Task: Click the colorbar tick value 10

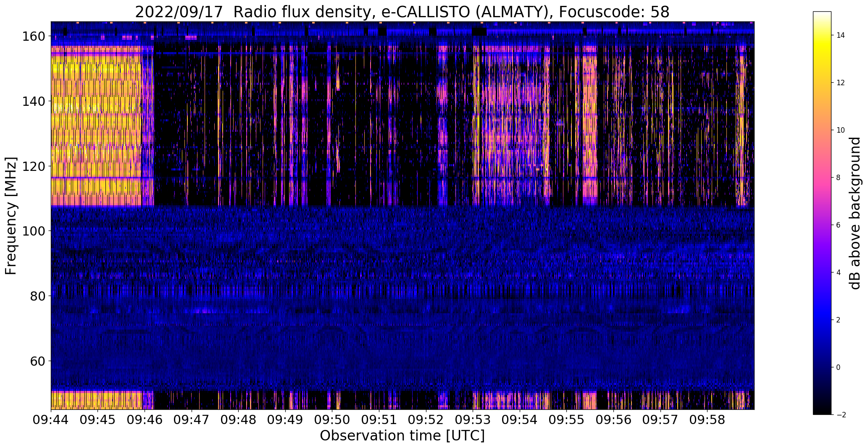Action: click(841, 130)
